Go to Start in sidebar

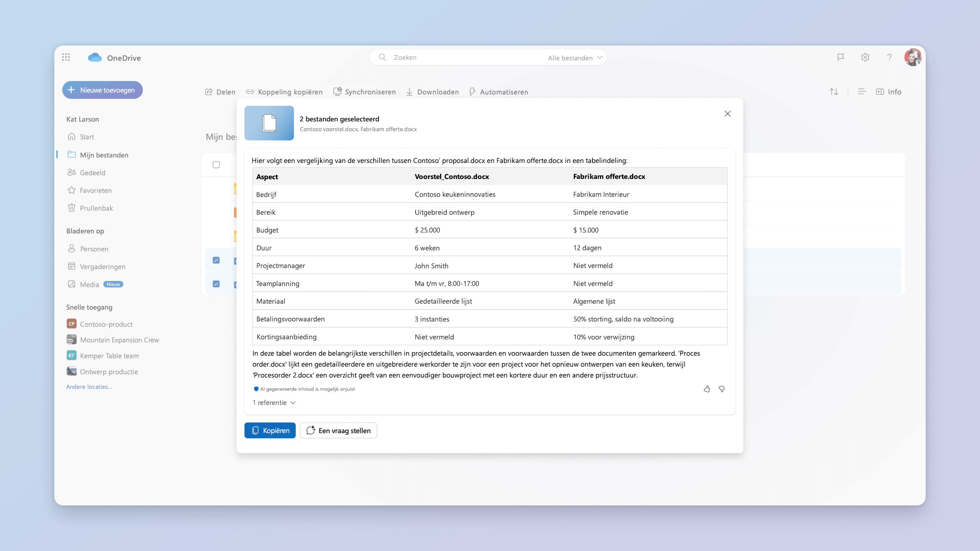pos(81,137)
